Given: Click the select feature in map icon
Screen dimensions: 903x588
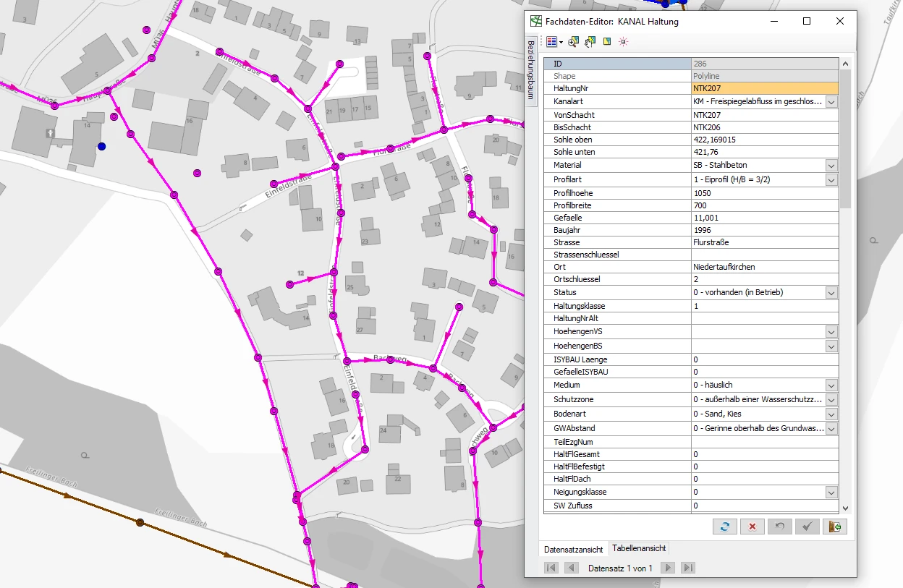Looking at the screenshot, I should 606,42.
